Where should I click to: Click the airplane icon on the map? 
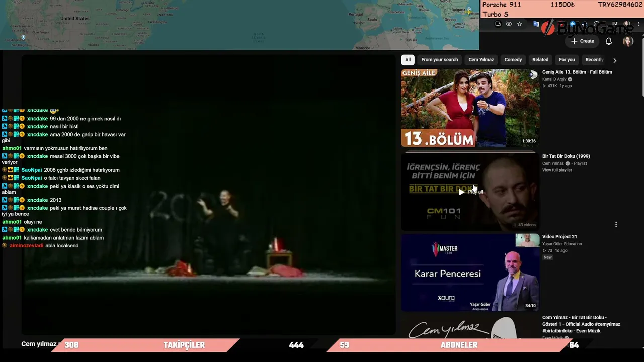(468, 11)
